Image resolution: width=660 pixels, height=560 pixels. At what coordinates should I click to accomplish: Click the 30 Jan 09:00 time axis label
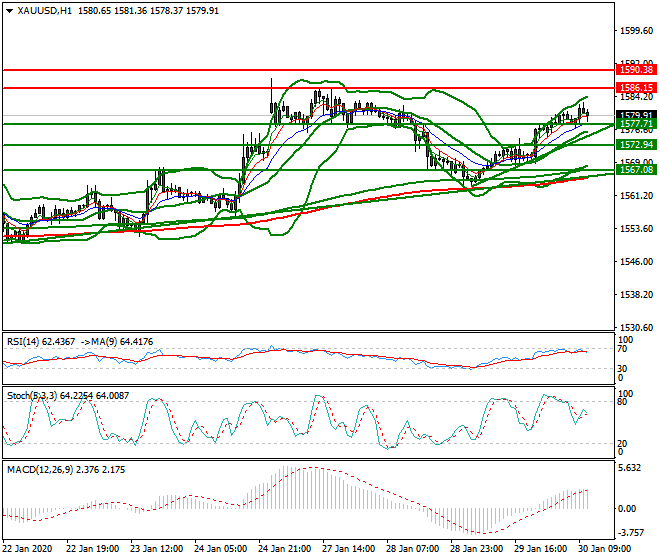pyautogui.click(x=604, y=549)
